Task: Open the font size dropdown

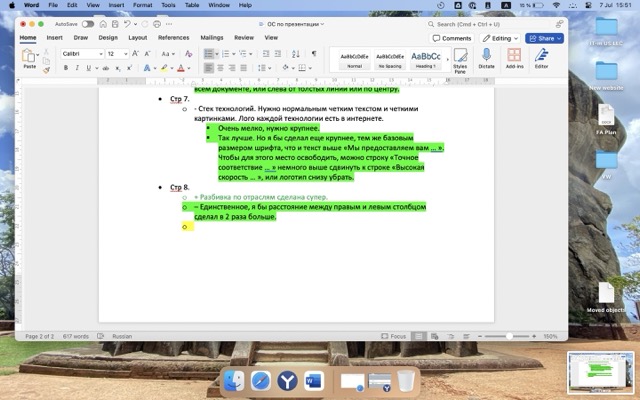Action: coord(124,53)
